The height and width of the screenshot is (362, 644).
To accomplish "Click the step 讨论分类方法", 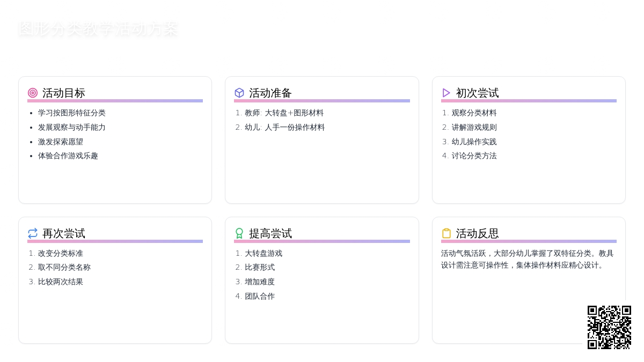I will coord(474,156).
